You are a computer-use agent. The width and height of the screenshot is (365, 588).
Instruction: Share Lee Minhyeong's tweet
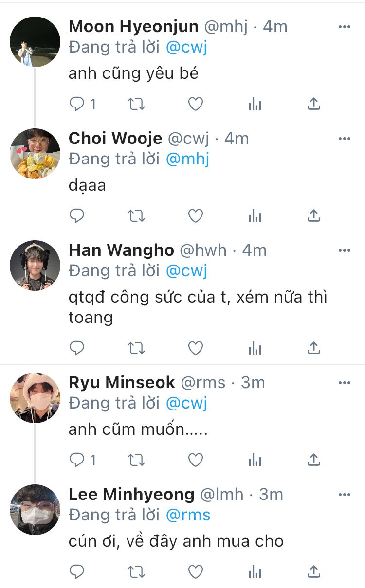pos(314,571)
